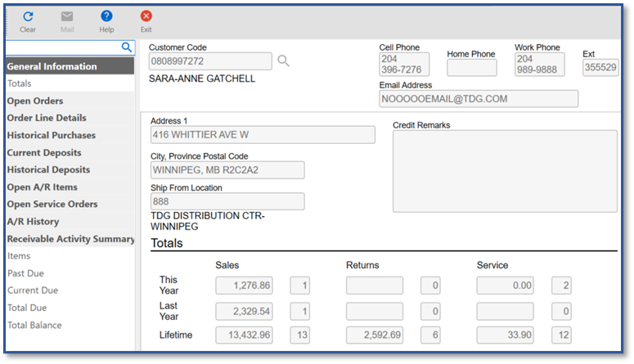Click the City, Province Postal Code field
Screen dimensions: 634x364
pos(227,170)
